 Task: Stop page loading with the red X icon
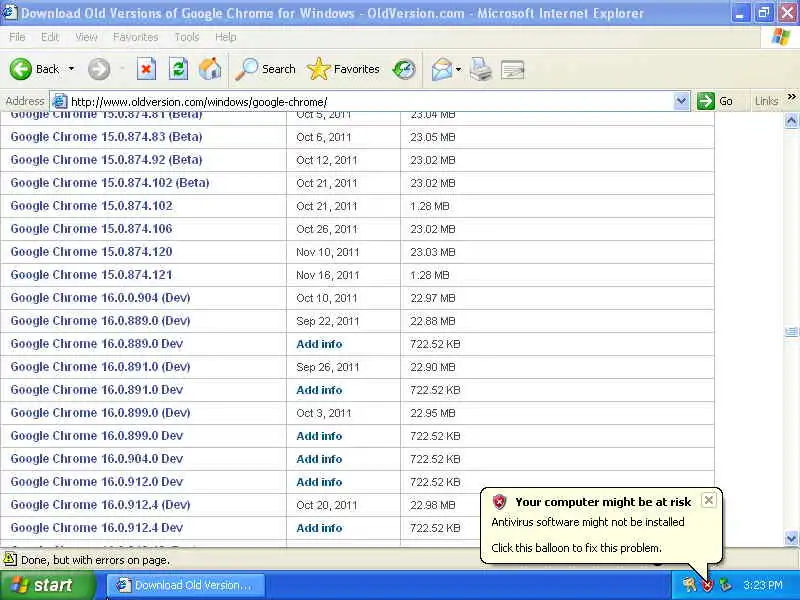coord(146,69)
